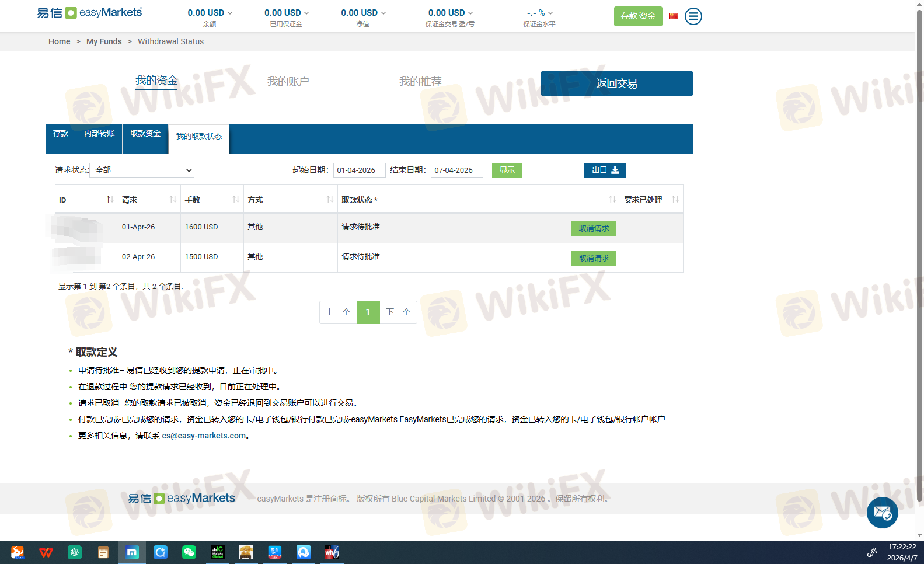Open the 存款 sub-tab

[61, 139]
